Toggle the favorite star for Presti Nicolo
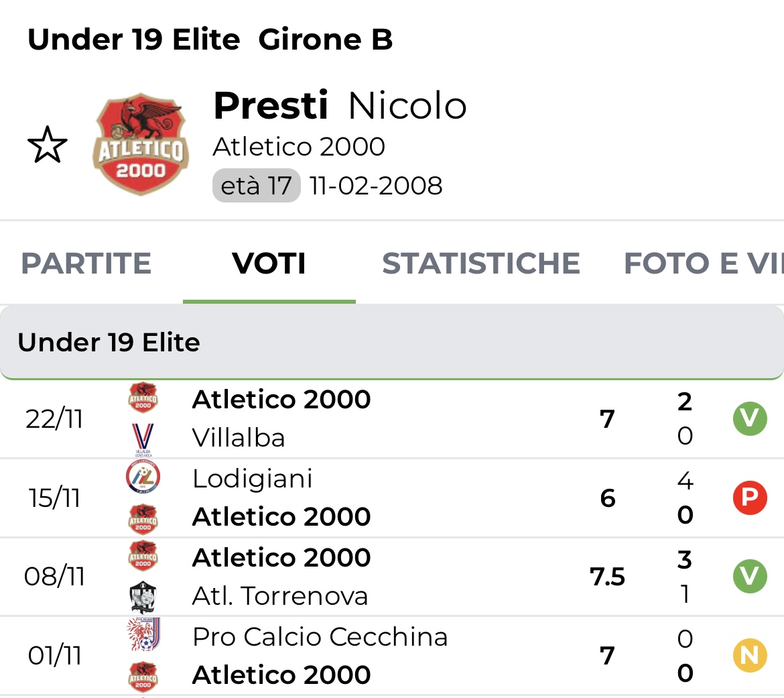Image resolution: width=784 pixels, height=698 pixels. point(48,146)
